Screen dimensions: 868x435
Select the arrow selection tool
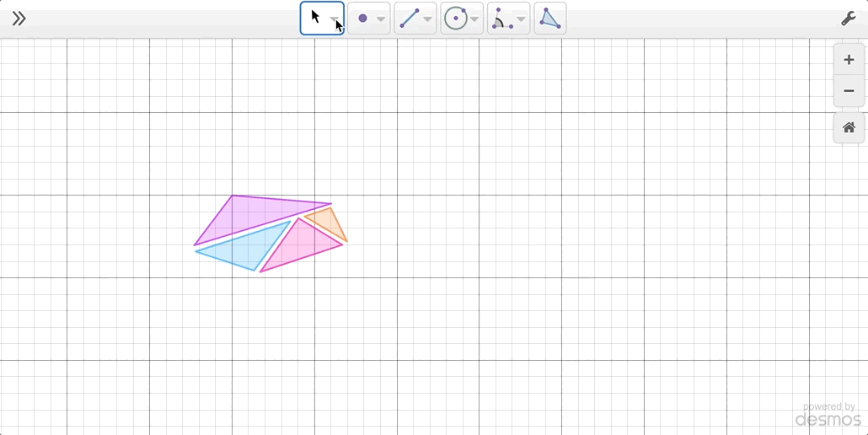pos(315,18)
